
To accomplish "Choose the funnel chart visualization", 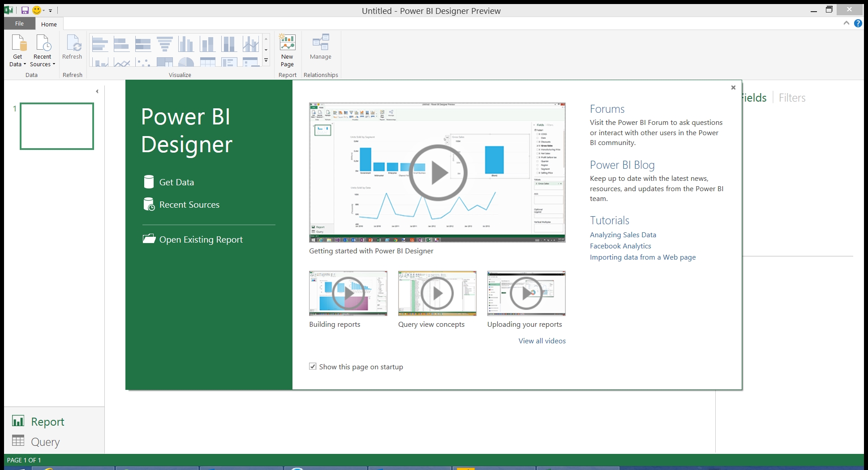I will click(164, 44).
